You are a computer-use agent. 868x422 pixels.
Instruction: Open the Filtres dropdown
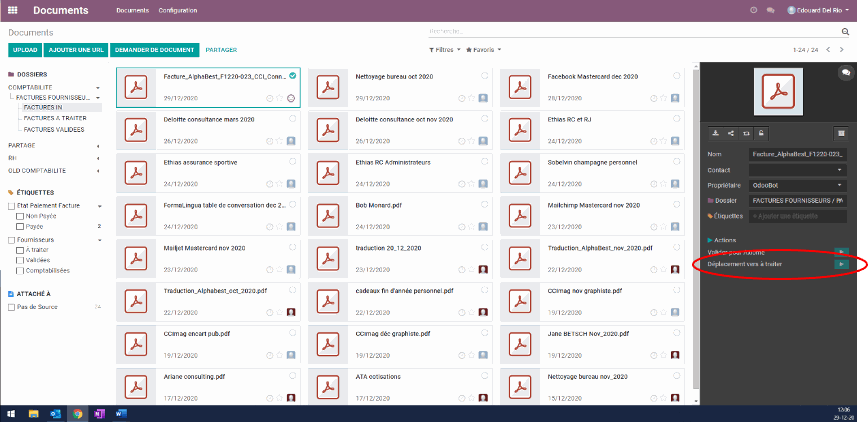445,50
